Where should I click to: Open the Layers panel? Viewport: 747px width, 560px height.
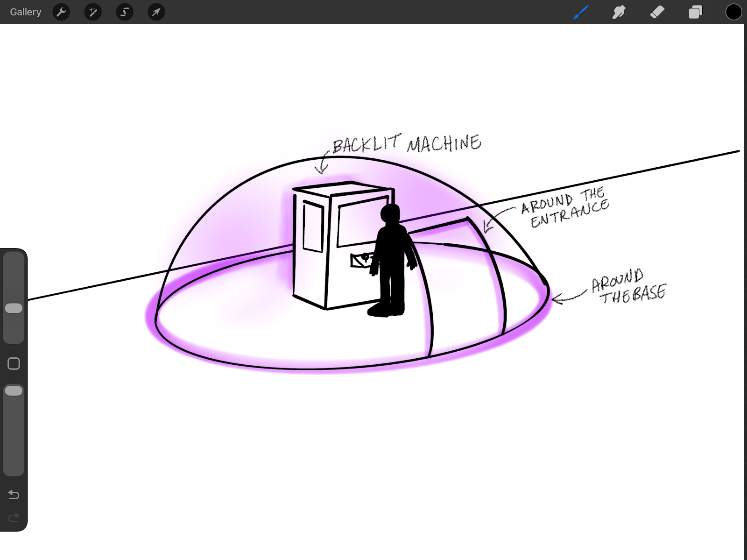[695, 12]
